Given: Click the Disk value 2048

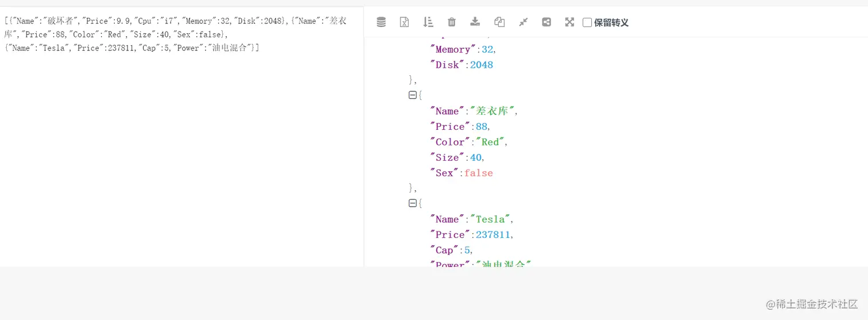Looking at the screenshot, I should coord(482,65).
